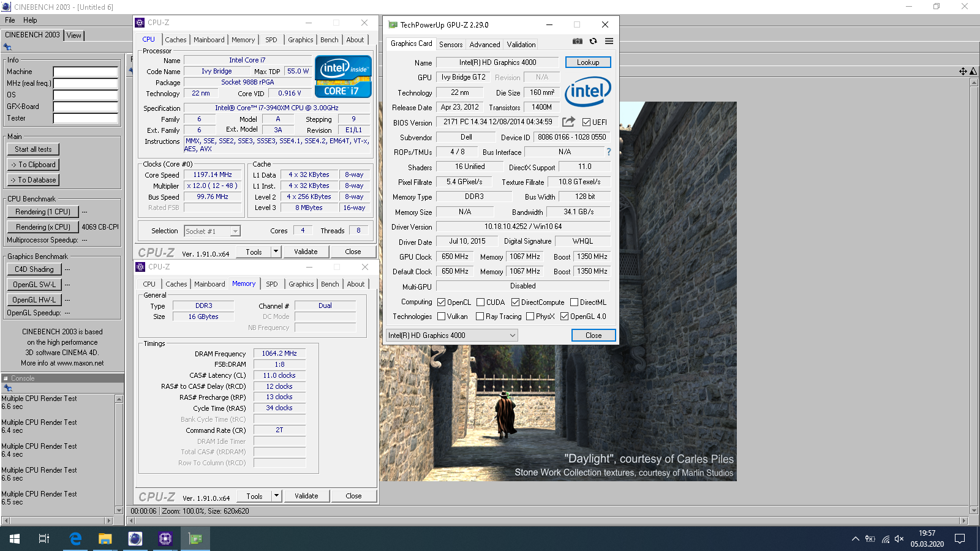Screen dimensions: 980x551
Task: Click Start all tests button
Action: (33, 149)
